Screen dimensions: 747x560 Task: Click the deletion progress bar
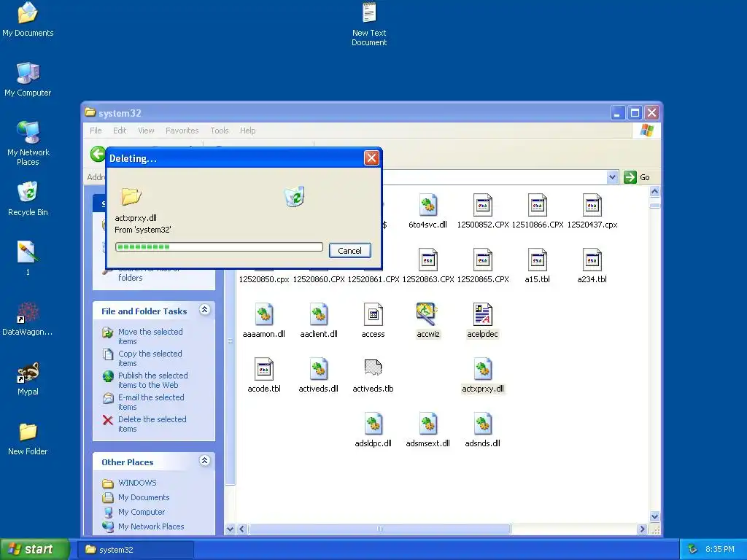219,246
